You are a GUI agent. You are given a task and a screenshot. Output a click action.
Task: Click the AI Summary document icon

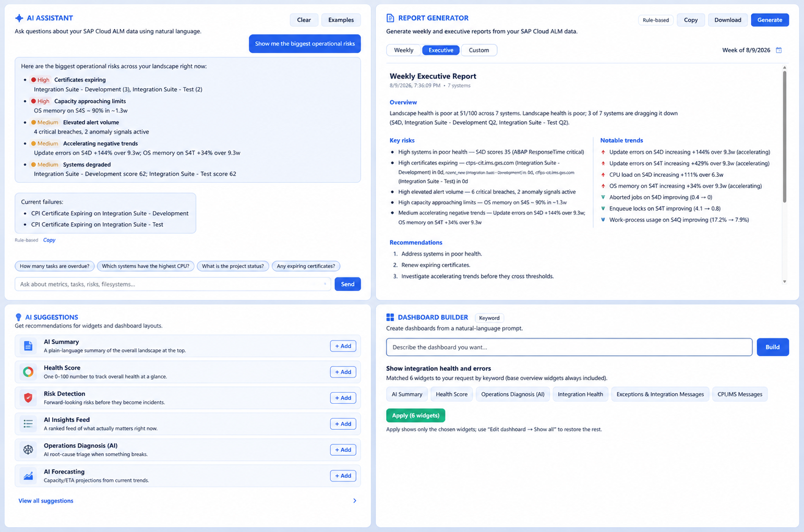point(28,346)
